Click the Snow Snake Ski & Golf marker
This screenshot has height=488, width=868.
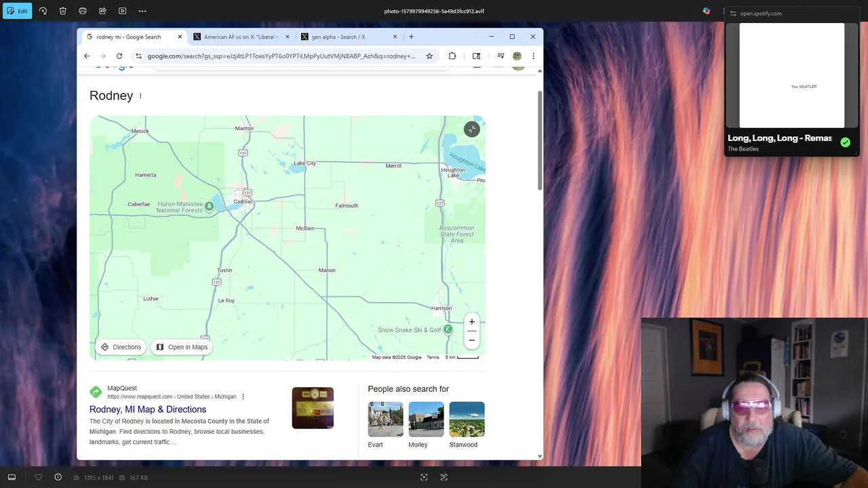pos(448,329)
